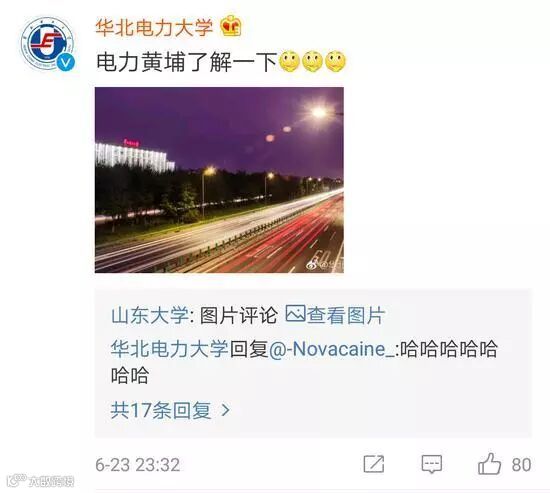Tap the 80 likes count
The width and height of the screenshot is (550, 493).
coord(521,465)
